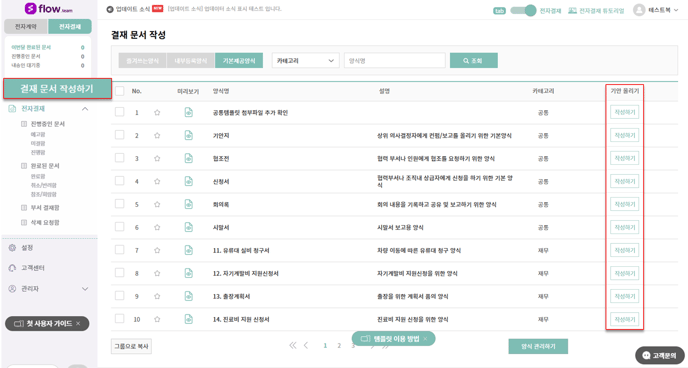Image resolution: width=688 pixels, height=368 pixels.
Task: Click the user avatar icon
Action: point(639,10)
